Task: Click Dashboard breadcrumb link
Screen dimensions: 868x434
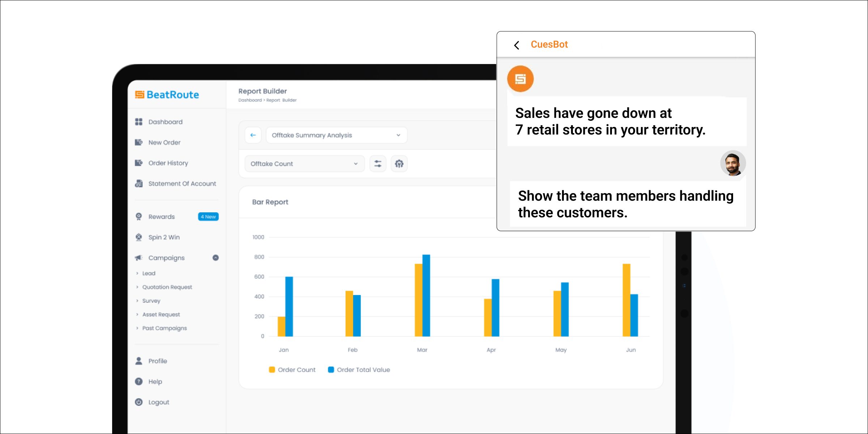Action: tap(250, 100)
